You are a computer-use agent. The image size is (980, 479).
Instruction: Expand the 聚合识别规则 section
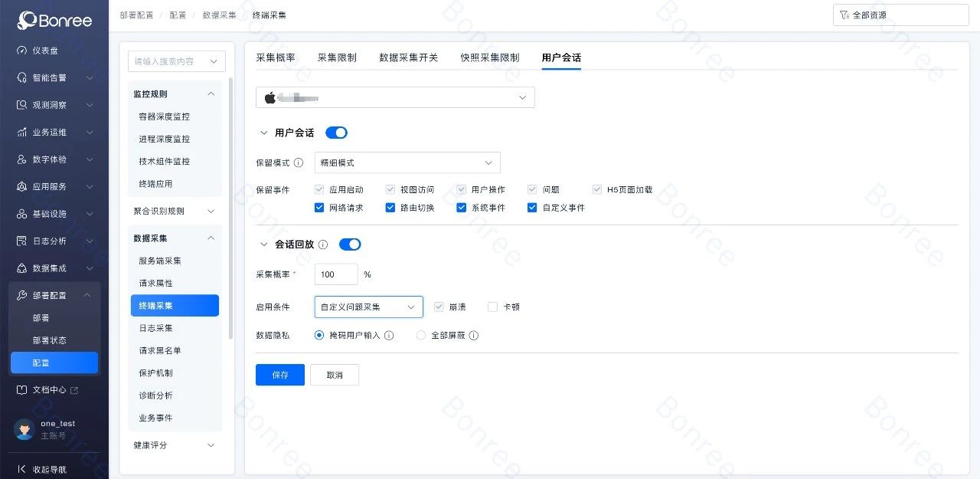click(x=175, y=212)
